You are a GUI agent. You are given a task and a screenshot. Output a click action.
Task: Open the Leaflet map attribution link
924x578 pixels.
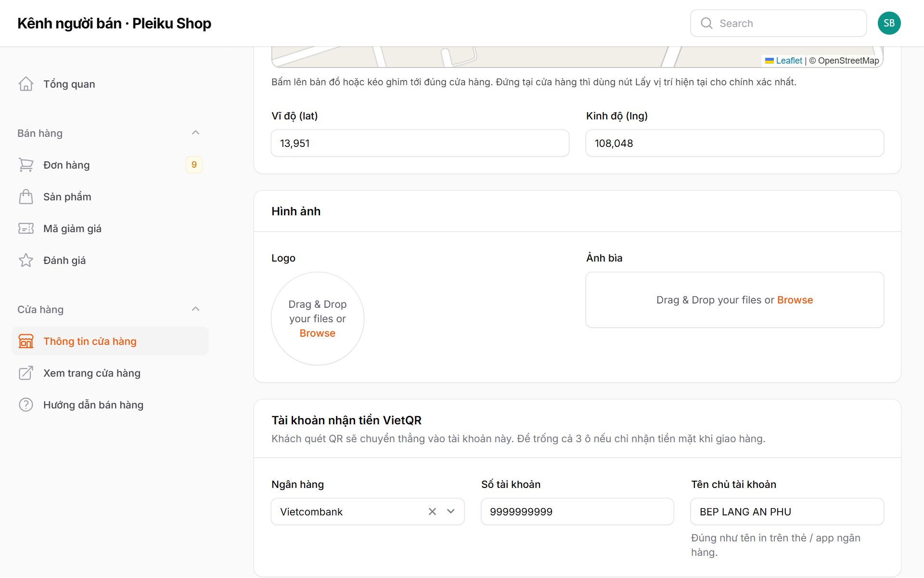(789, 61)
